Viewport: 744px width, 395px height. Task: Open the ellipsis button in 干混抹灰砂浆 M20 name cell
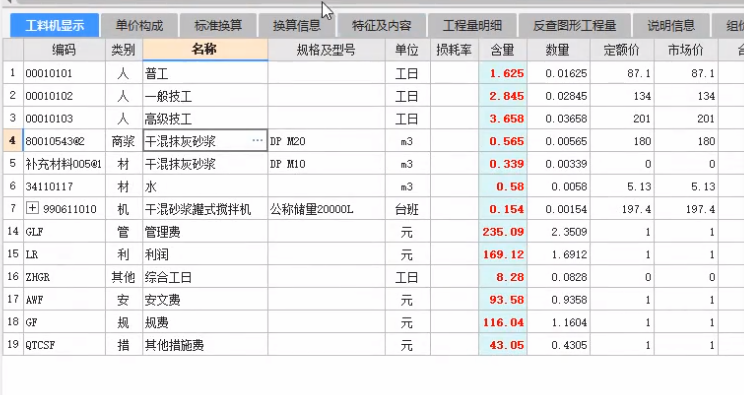[258, 141]
